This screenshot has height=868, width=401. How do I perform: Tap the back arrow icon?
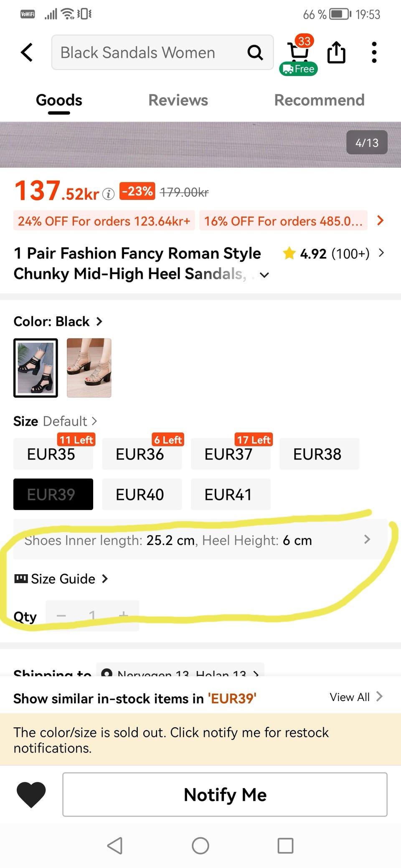coord(27,53)
